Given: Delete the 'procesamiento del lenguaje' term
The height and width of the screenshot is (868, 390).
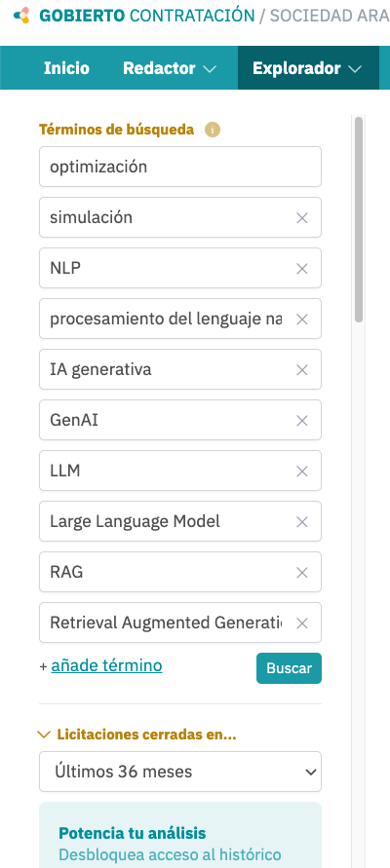Looking at the screenshot, I should pyautogui.click(x=302, y=320).
